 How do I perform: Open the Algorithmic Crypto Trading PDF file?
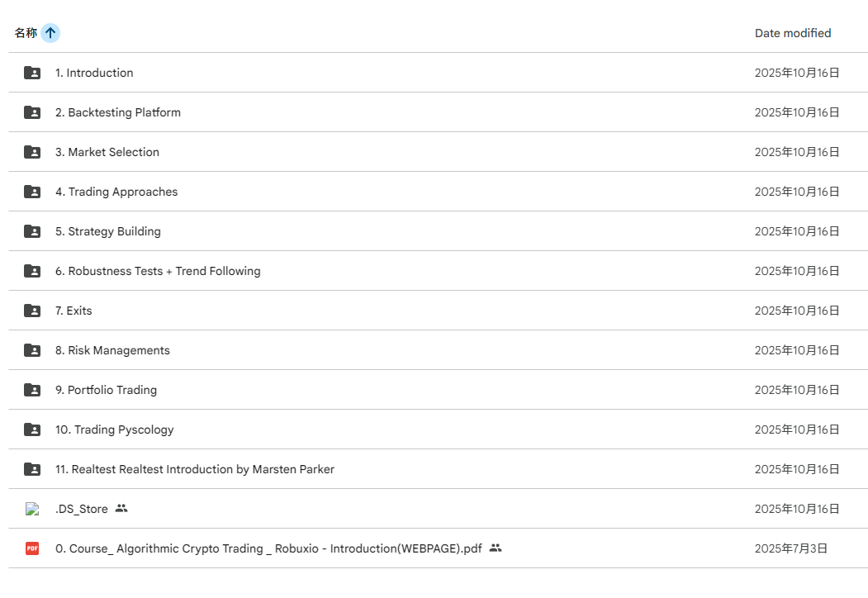pyautogui.click(x=268, y=548)
